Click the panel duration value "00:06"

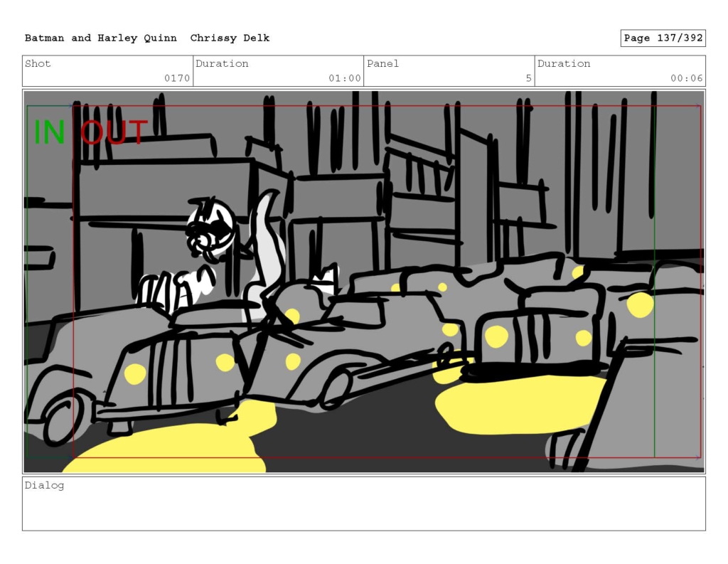tap(686, 78)
